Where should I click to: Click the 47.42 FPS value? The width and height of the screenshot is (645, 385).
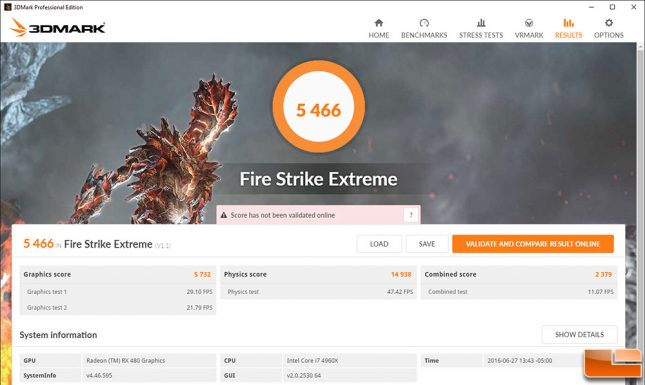(400, 292)
